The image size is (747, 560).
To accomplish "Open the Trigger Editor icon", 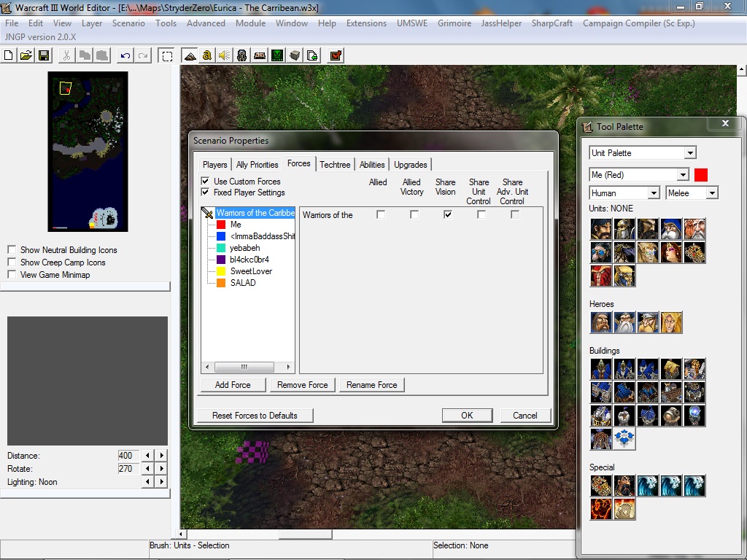I will [206, 55].
